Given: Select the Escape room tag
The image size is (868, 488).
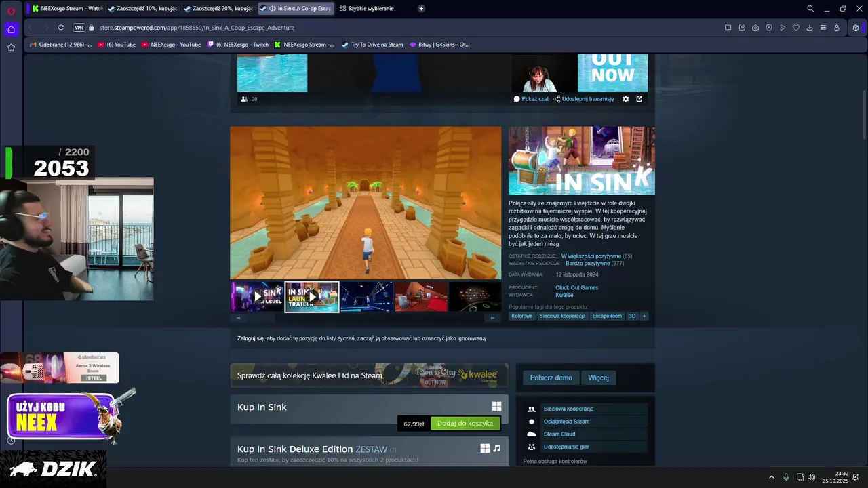Looking at the screenshot, I should (x=607, y=316).
